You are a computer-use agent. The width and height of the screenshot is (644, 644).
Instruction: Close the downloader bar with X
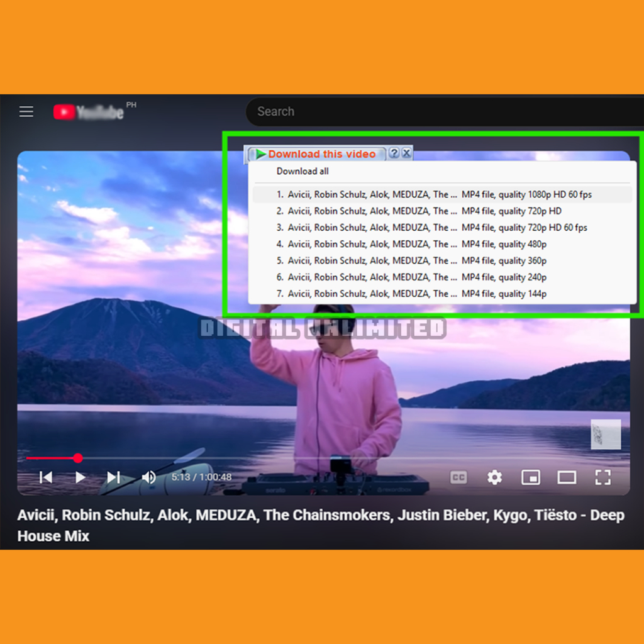pos(406,153)
